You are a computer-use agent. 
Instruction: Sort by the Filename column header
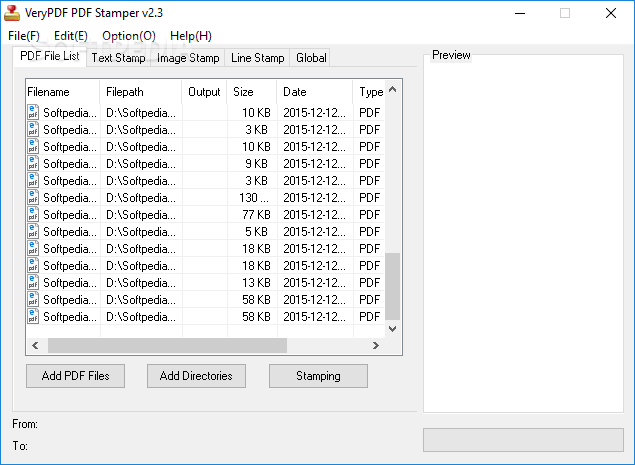(x=62, y=92)
